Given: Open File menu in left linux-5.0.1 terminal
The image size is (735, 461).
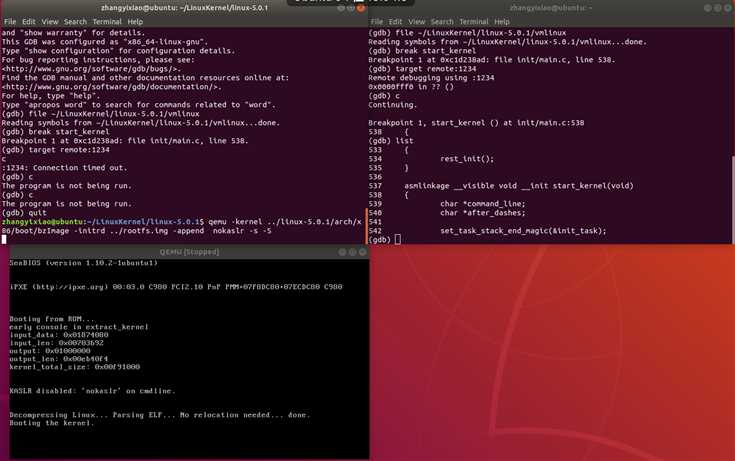Looking at the screenshot, I should point(10,22).
